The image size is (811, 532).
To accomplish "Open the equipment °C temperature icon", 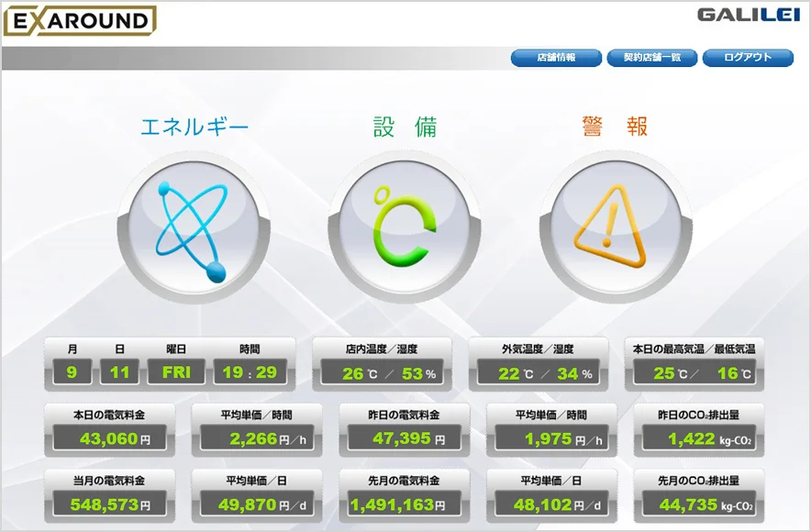I will [405, 227].
